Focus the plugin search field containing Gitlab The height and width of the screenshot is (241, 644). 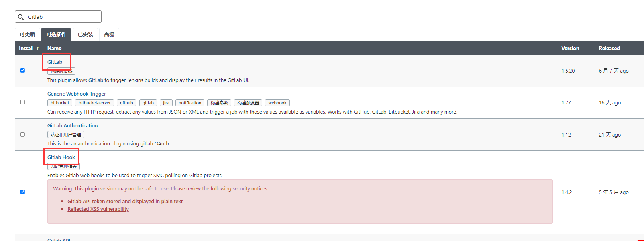(58, 17)
